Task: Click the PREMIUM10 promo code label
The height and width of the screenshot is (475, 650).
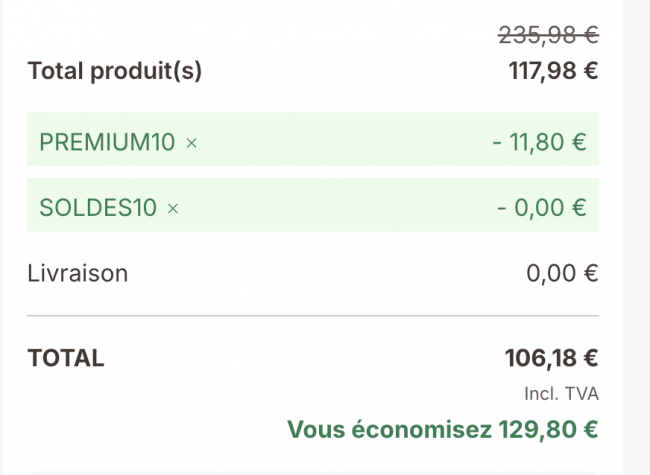Action: [107, 142]
